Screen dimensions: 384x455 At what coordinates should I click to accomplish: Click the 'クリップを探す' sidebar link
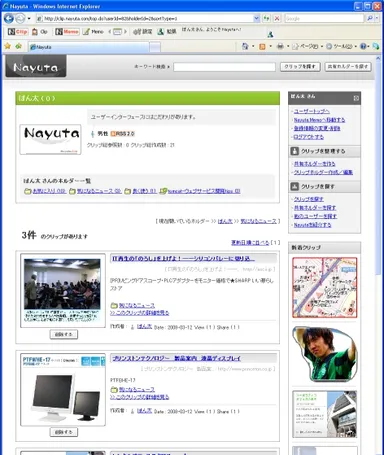[x=308, y=199]
